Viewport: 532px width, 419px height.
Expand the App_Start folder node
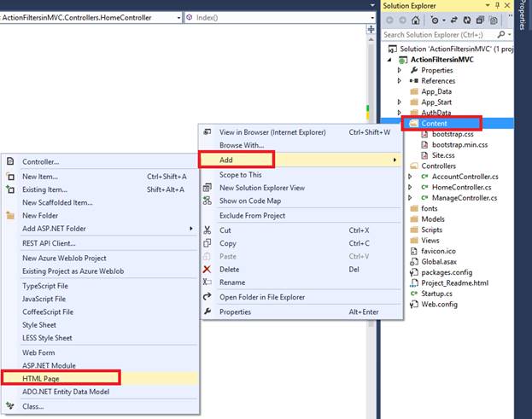(400, 102)
